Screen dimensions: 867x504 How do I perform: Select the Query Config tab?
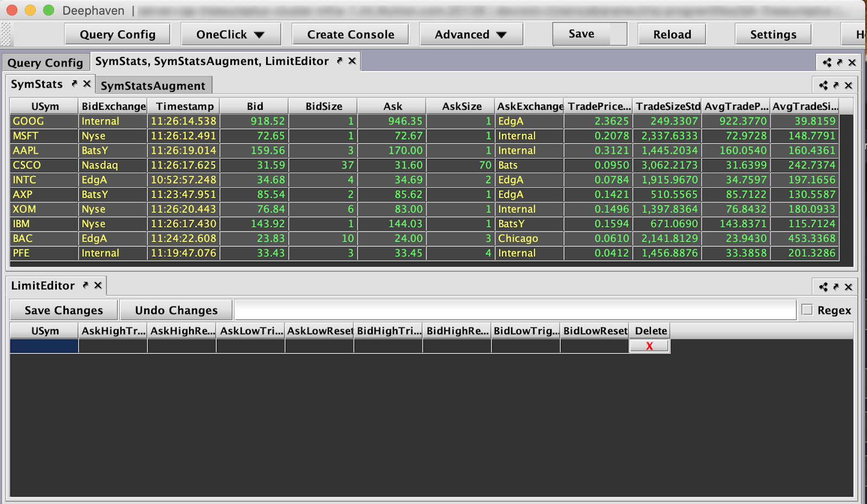pos(45,63)
